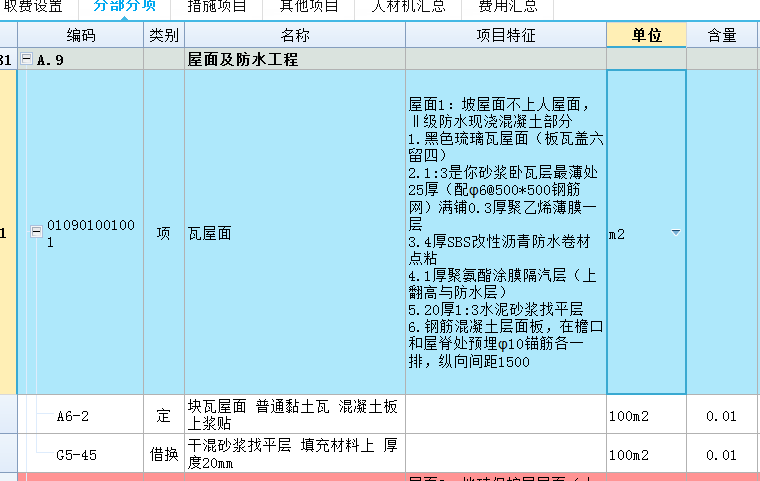Click the 定 category cell
This screenshot has height=481, width=760.
[164, 415]
